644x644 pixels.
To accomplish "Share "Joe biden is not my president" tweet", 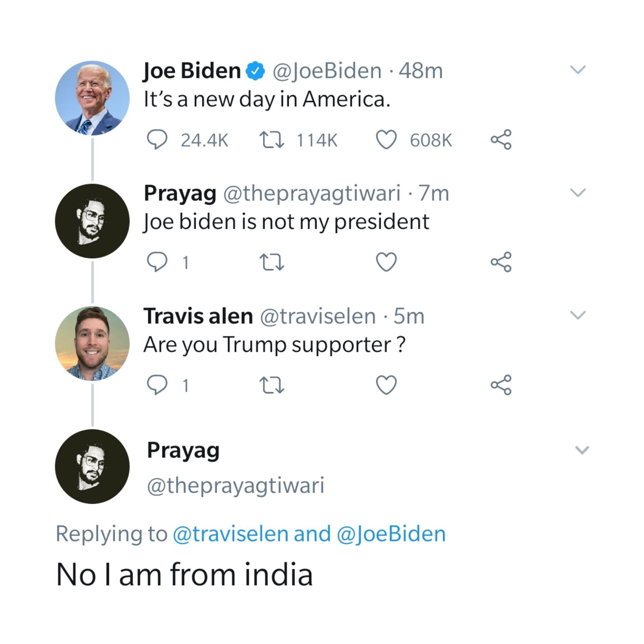I will pos(501,262).
